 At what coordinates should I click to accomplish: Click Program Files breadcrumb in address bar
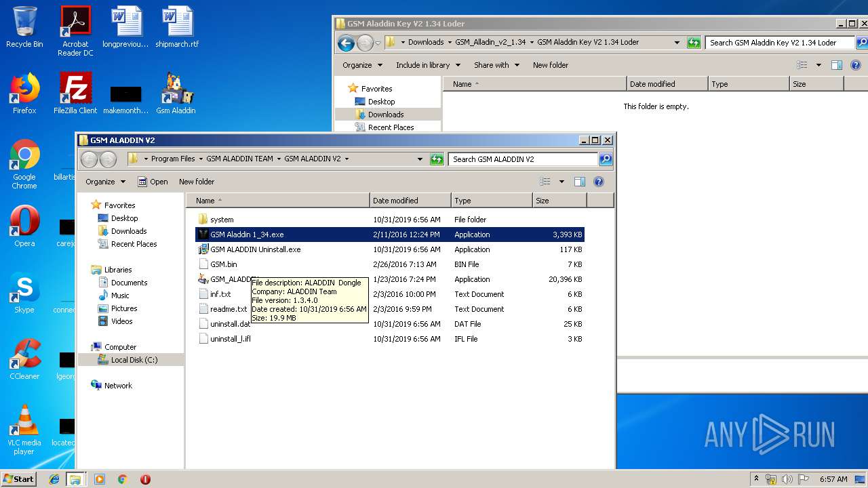[173, 159]
